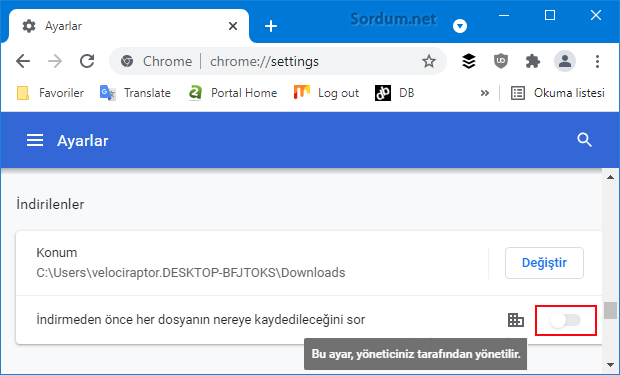
Task: Open the uBlock Origin shield extension
Action: [501, 61]
